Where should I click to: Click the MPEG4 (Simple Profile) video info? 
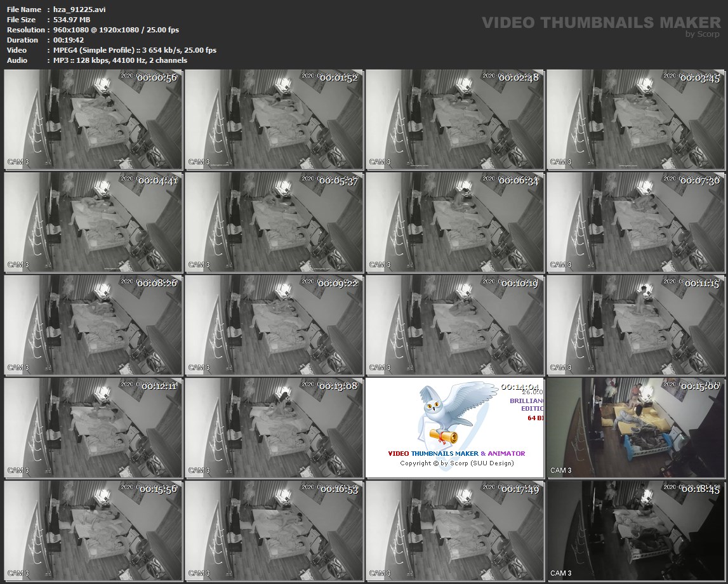click(135, 50)
